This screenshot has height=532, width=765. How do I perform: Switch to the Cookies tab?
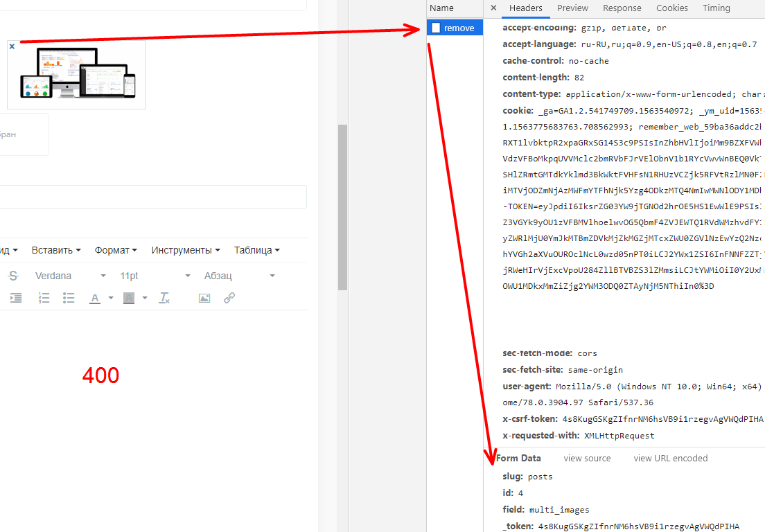coord(671,8)
